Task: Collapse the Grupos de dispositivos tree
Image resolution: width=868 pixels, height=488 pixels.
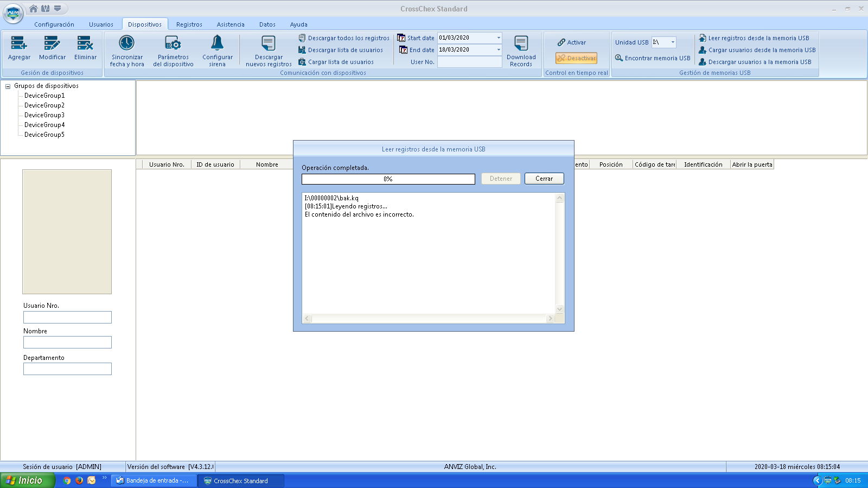Action: pos(8,86)
